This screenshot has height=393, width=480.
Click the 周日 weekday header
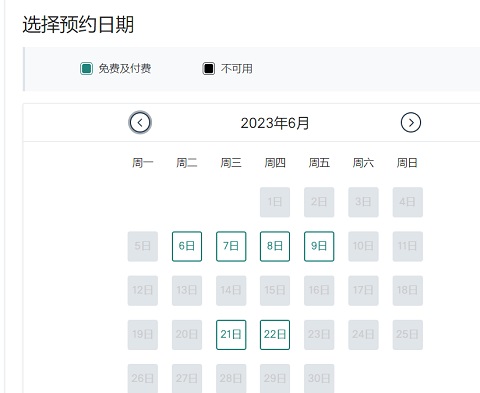point(407,163)
